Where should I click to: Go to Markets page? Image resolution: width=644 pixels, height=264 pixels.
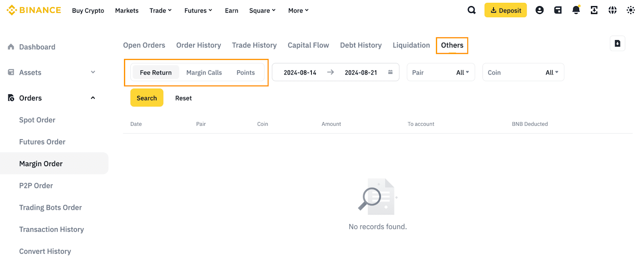coord(127,10)
